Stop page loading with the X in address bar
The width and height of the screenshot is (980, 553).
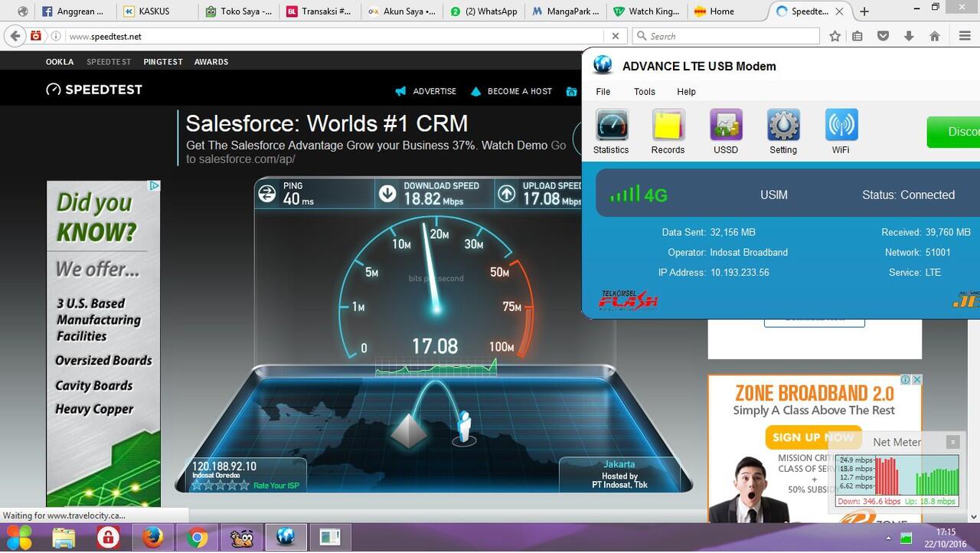point(615,36)
